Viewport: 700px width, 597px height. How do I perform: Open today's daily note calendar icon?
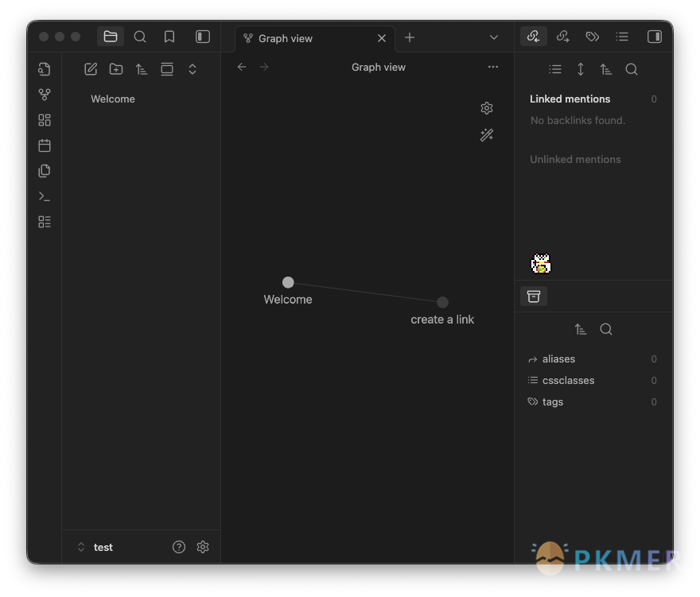tap(45, 145)
